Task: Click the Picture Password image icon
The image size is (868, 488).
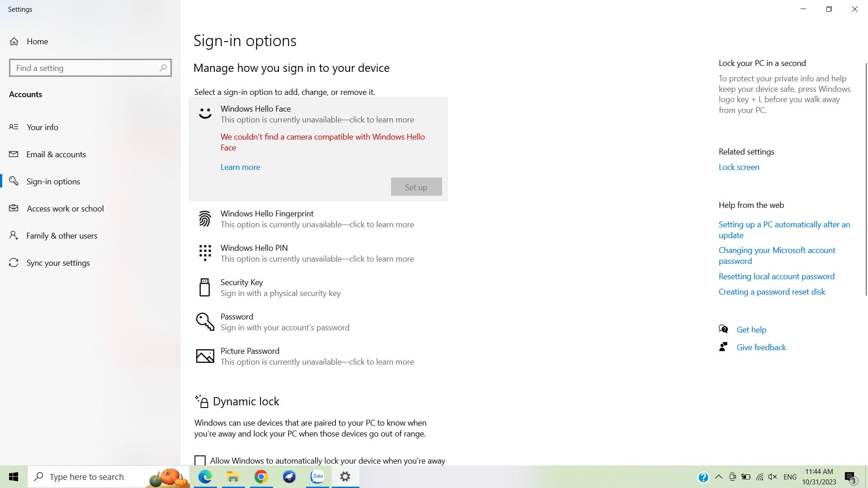Action: point(205,356)
